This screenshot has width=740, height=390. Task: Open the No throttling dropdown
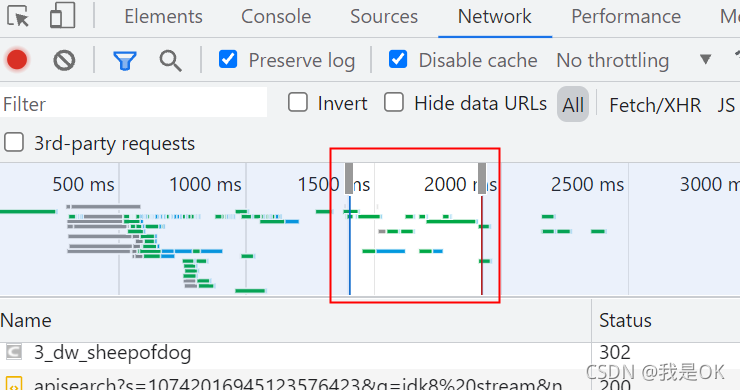tap(612, 60)
